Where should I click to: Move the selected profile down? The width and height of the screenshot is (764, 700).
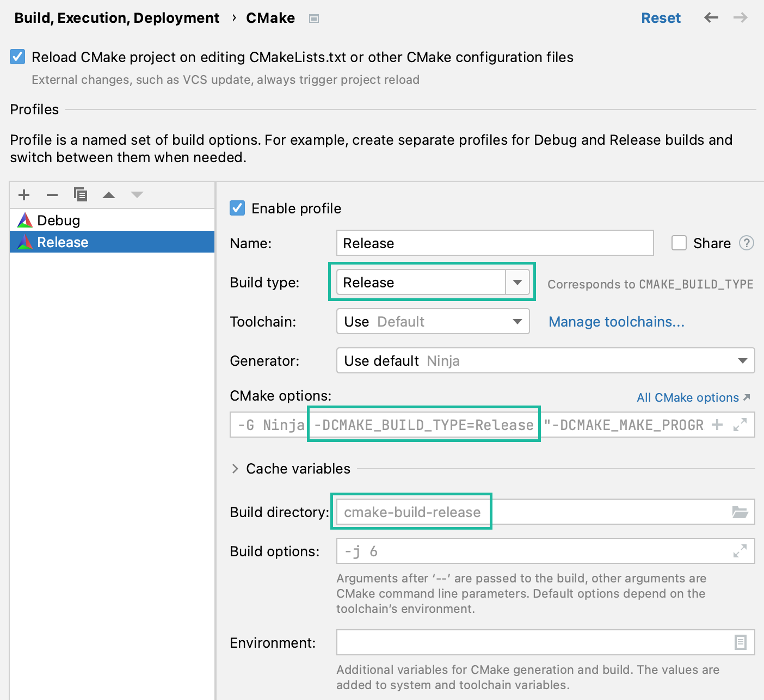point(137,195)
